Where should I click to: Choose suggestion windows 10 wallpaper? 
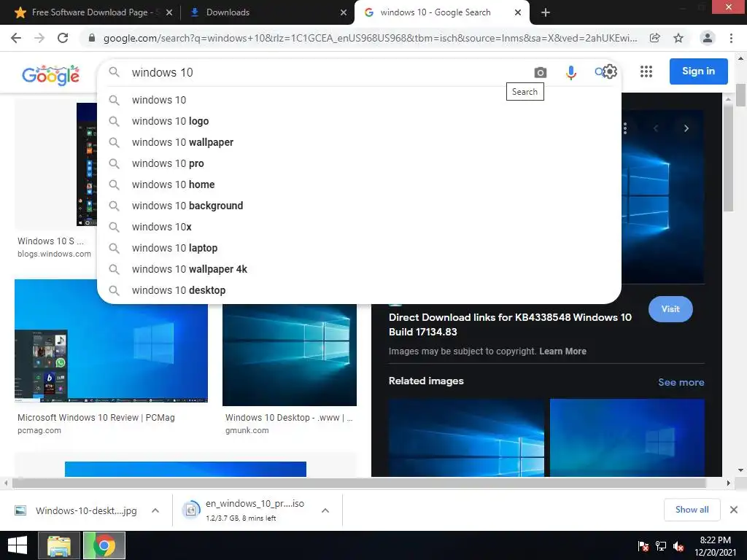coord(359,142)
